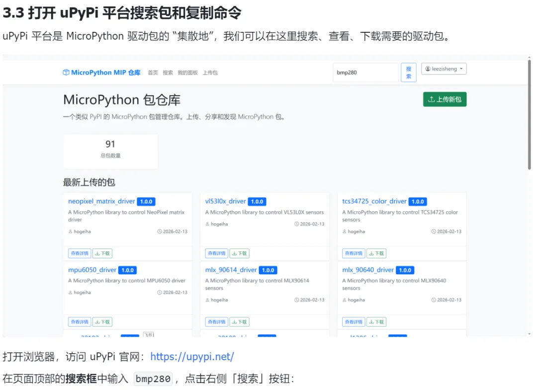Download mlx_90614_driver via 下载 button
The image size is (537, 392).
click(x=239, y=322)
